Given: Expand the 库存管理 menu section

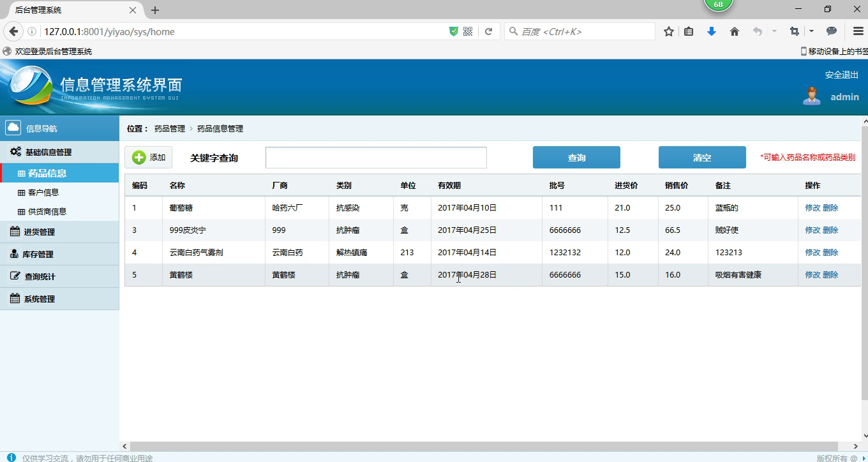Looking at the screenshot, I should [59, 254].
